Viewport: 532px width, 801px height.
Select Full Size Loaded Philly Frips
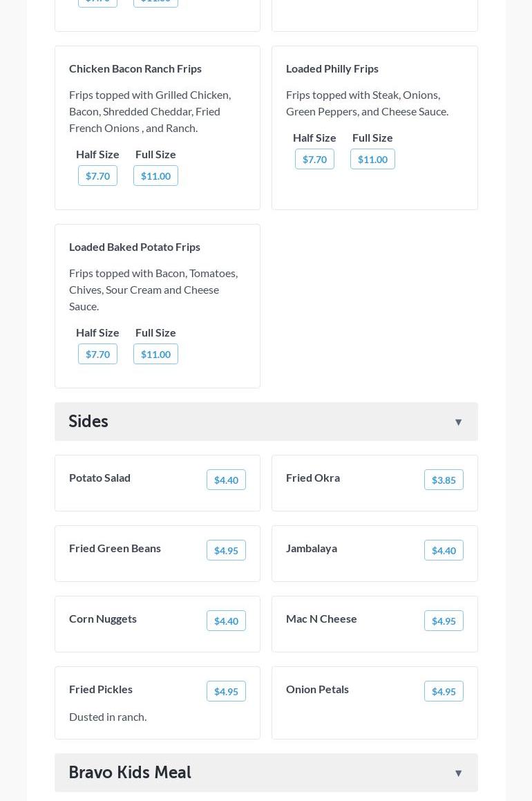[x=372, y=160]
